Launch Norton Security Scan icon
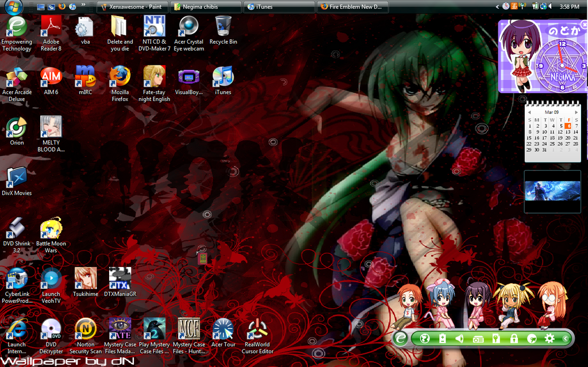Image resolution: width=588 pixels, height=367 pixels. point(86,329)
